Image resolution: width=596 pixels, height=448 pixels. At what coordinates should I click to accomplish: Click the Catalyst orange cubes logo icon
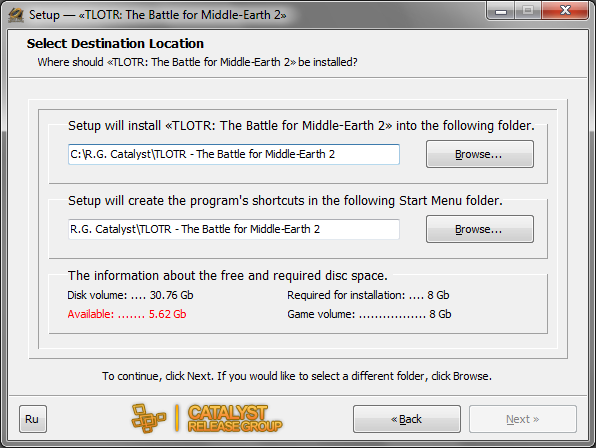point(149,418)
